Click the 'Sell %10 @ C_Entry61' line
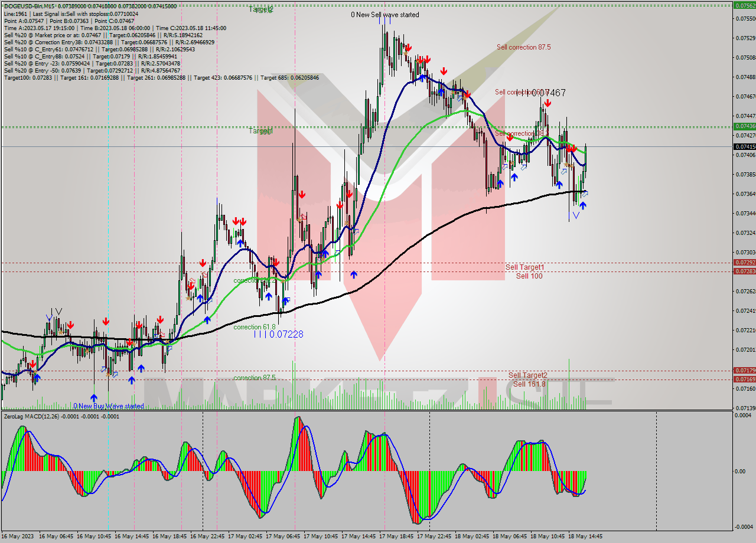 (99, 49)
